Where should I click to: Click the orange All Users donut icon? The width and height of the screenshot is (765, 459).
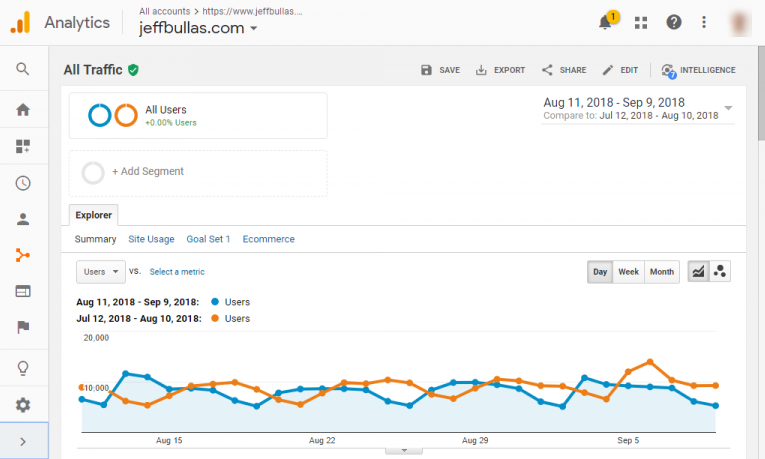126,115
